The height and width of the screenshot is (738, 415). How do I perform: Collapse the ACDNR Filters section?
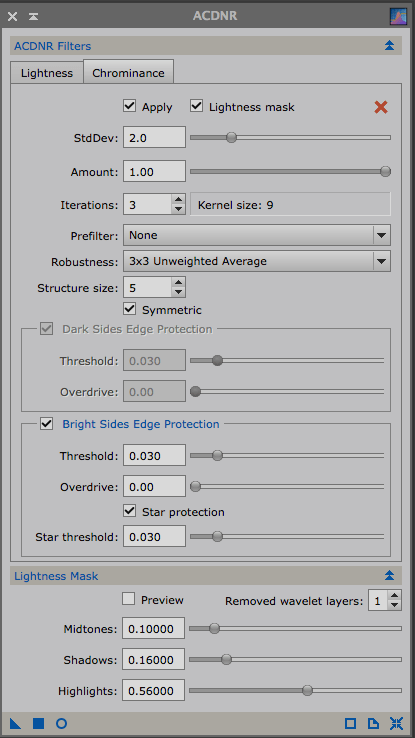point(389,46)
